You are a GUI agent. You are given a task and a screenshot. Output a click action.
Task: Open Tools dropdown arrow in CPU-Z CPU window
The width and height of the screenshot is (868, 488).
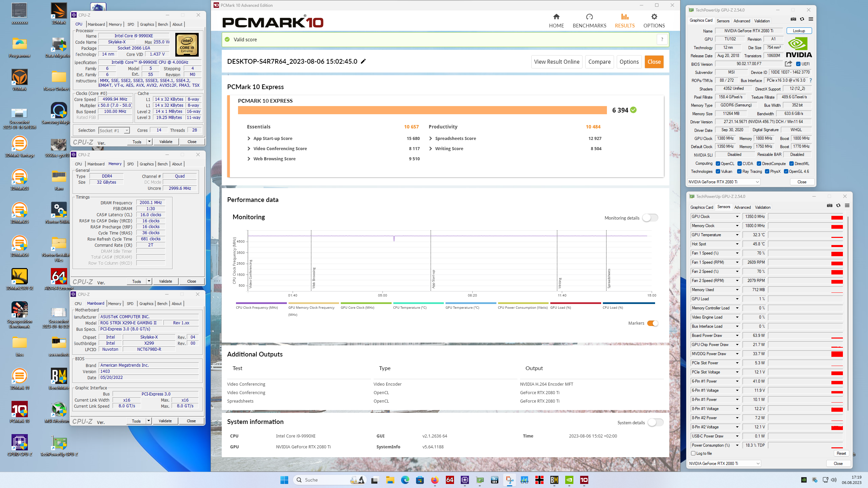tap(149, 142)
